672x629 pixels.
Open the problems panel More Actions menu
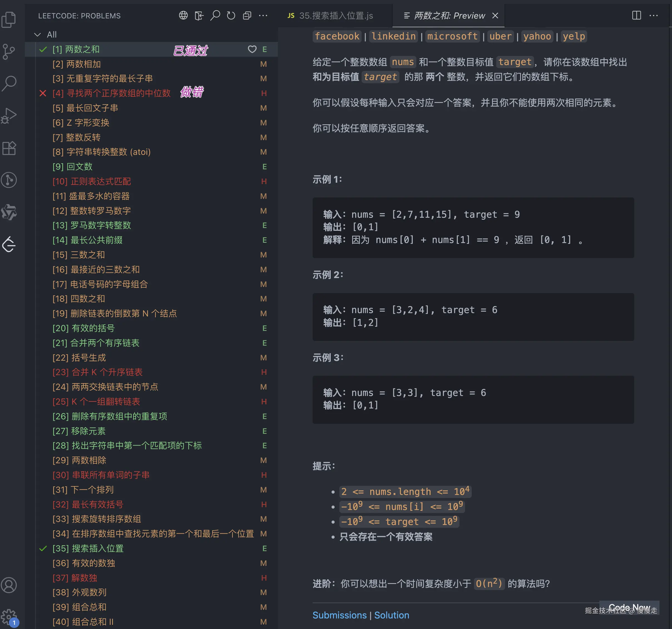[263, 16]
